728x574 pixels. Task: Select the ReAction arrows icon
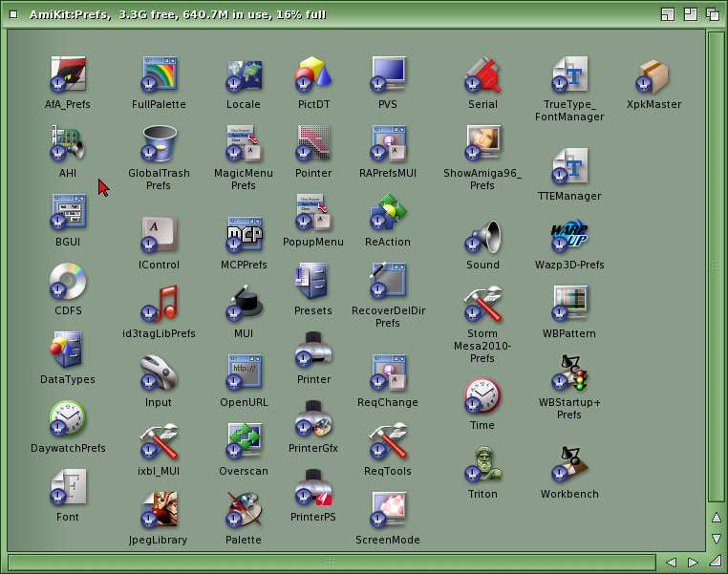pyautogui.click(x=388, y=211)
